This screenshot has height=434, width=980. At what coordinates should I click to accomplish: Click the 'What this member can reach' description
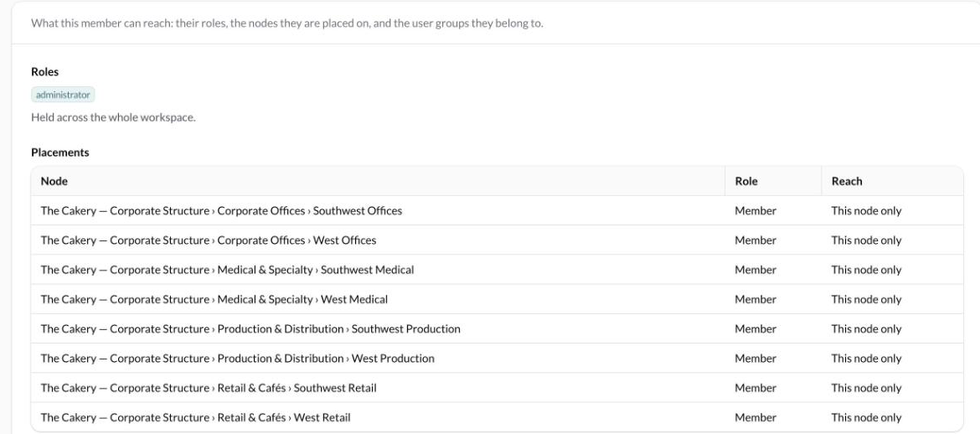286,23
